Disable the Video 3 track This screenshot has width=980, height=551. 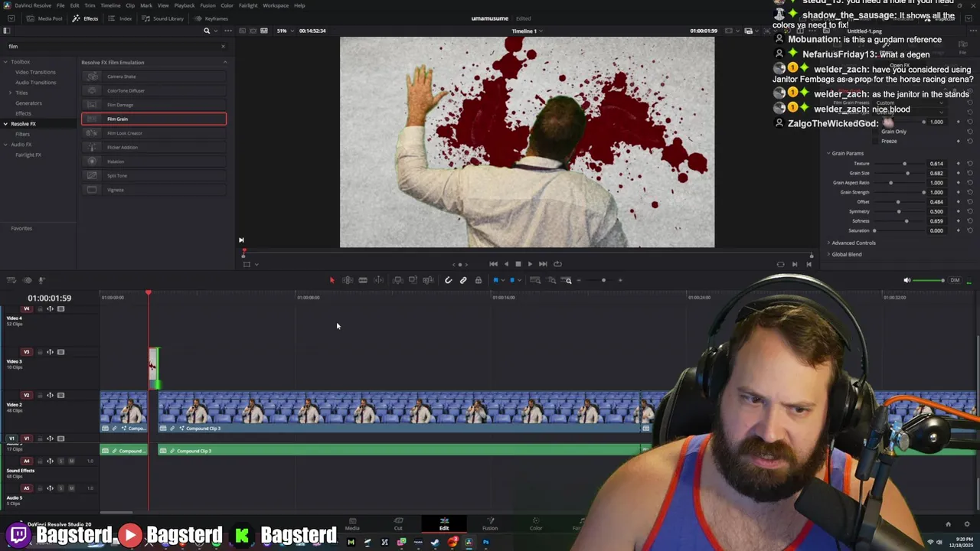click(61, 352)
